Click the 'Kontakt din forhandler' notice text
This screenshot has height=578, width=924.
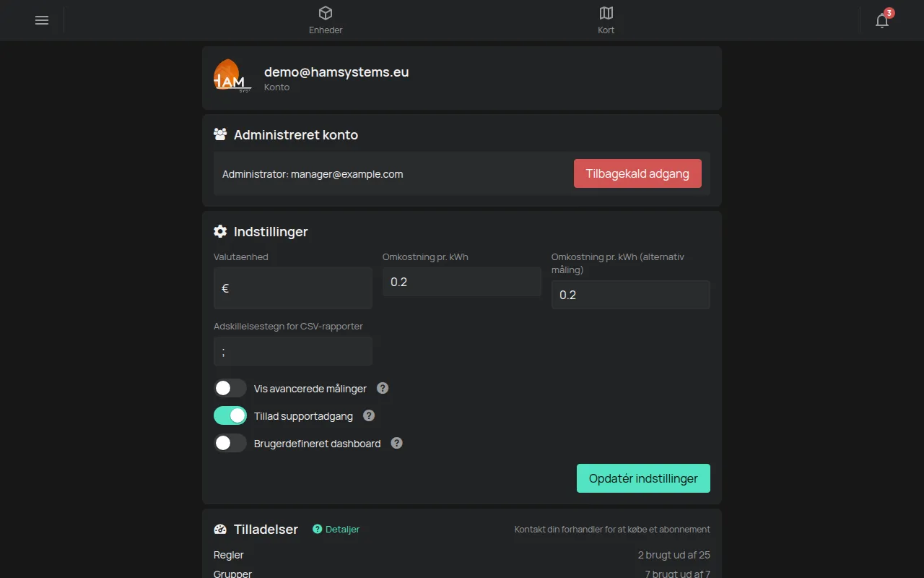click(x=612, y=530)
